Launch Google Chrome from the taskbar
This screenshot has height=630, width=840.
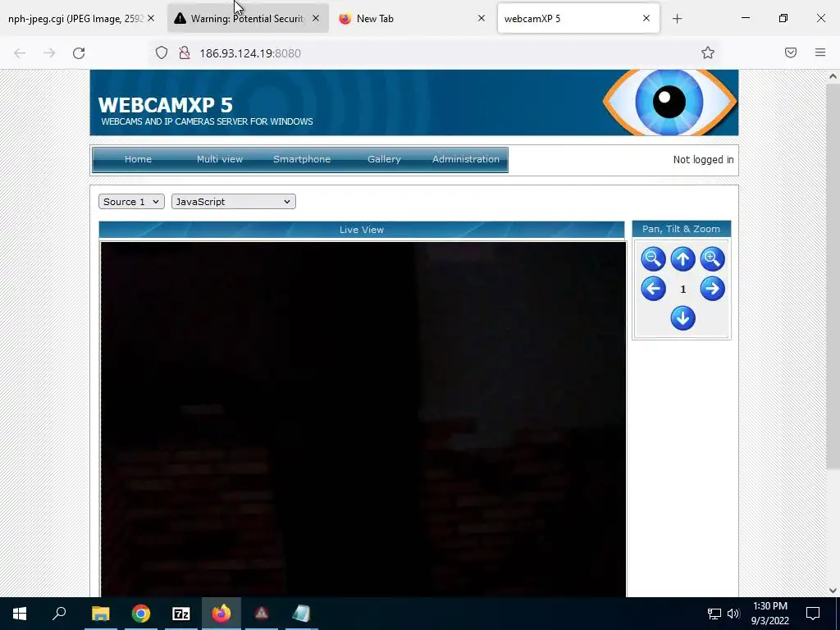point(141,614)
